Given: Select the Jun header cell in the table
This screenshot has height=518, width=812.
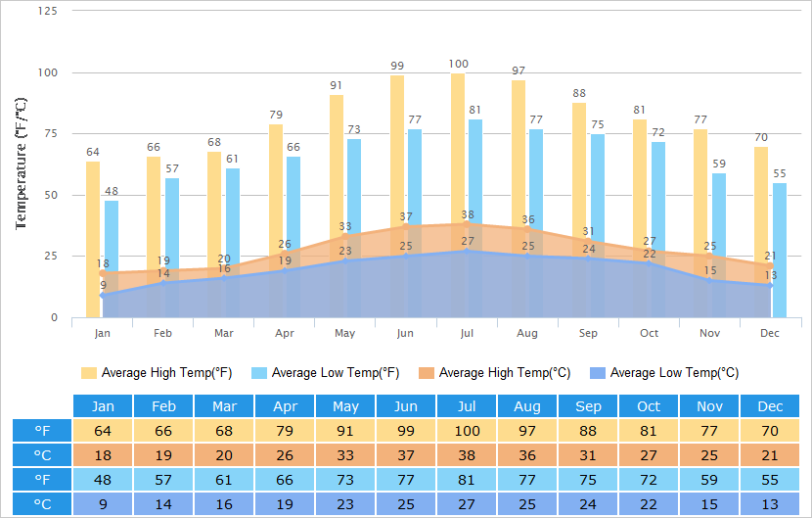Looking at the screenshot, I should point(406,406).
